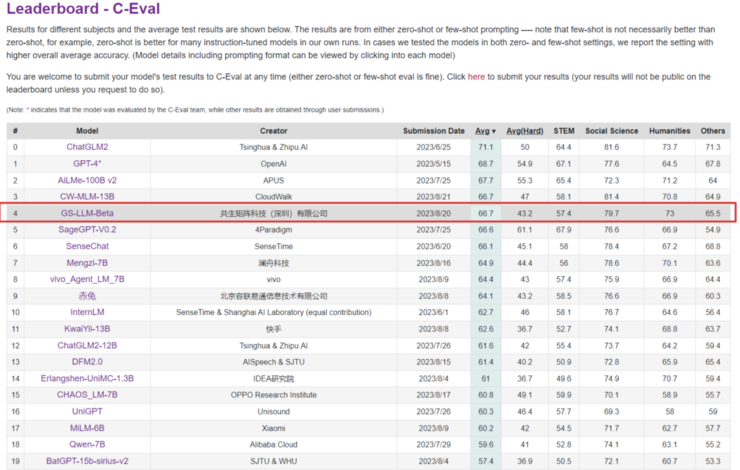Viewport: 740px width, 470px height.
Task: Select the CW-MLM-13B model link
Action: click(87, 196)
